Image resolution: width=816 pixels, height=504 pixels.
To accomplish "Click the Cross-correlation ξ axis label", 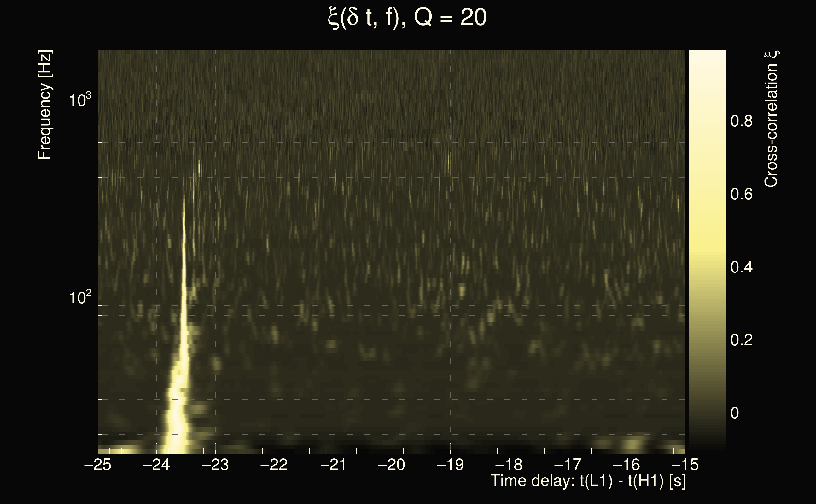I will click(771, 119).
